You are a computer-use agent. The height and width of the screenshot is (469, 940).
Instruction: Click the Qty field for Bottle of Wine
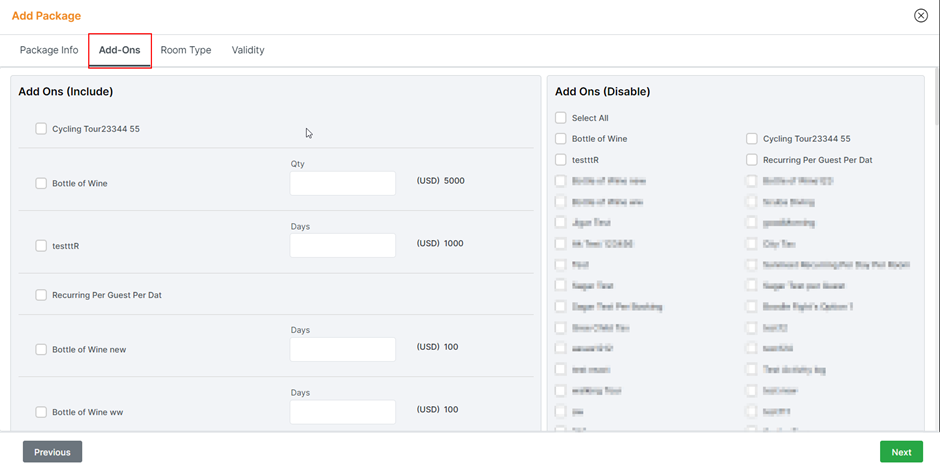[342, 183]
